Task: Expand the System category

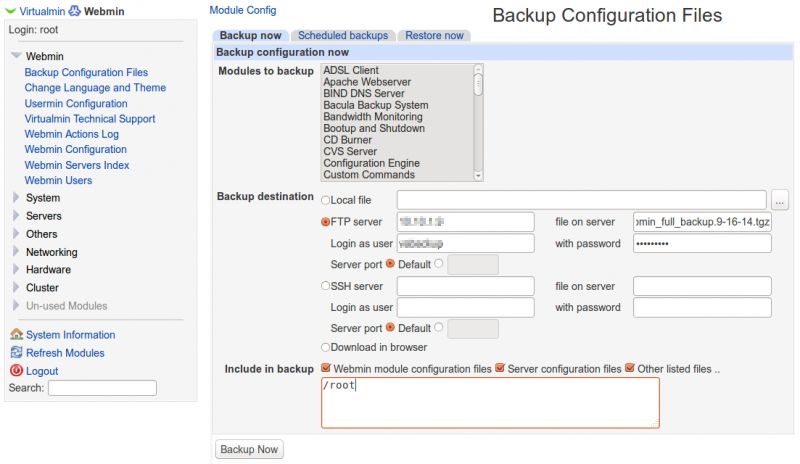Action: (x=16, y=197)
